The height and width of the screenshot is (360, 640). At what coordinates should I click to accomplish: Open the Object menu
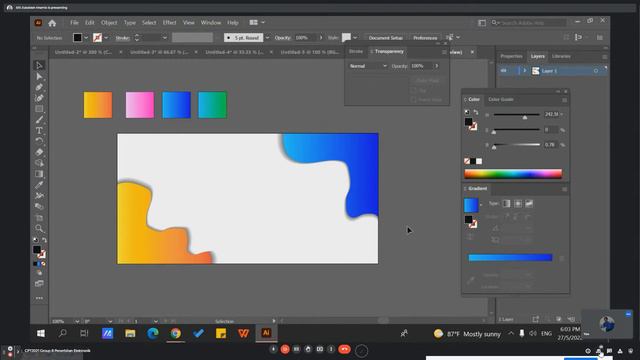click(x=109, y=22)
